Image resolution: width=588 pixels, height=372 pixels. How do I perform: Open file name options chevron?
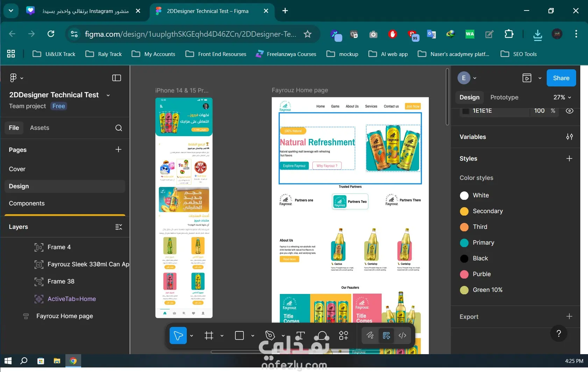[x=108, y=95]
